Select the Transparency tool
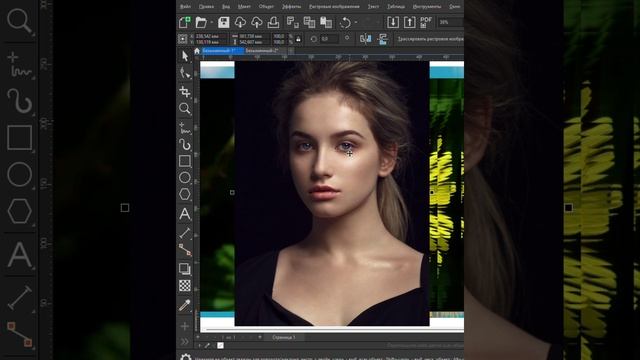Screen dimensions: 640x360 pyautogui.click(x=185, y=285)
